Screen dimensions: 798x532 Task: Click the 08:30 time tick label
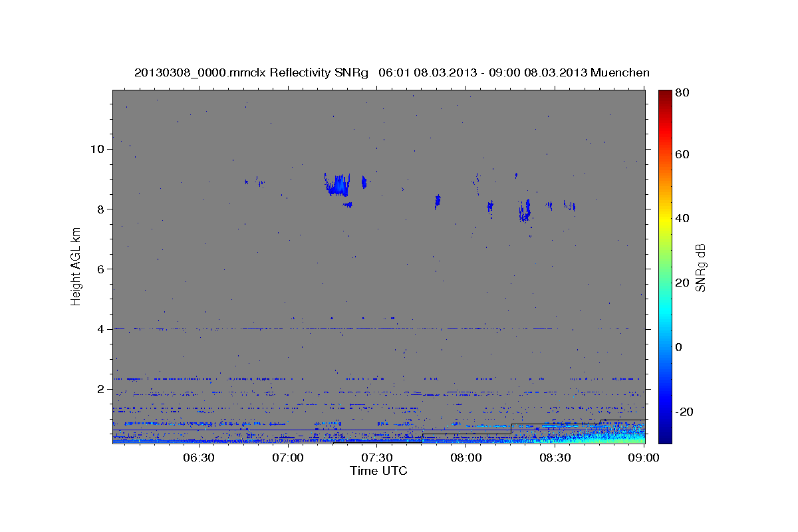[555, 458]
